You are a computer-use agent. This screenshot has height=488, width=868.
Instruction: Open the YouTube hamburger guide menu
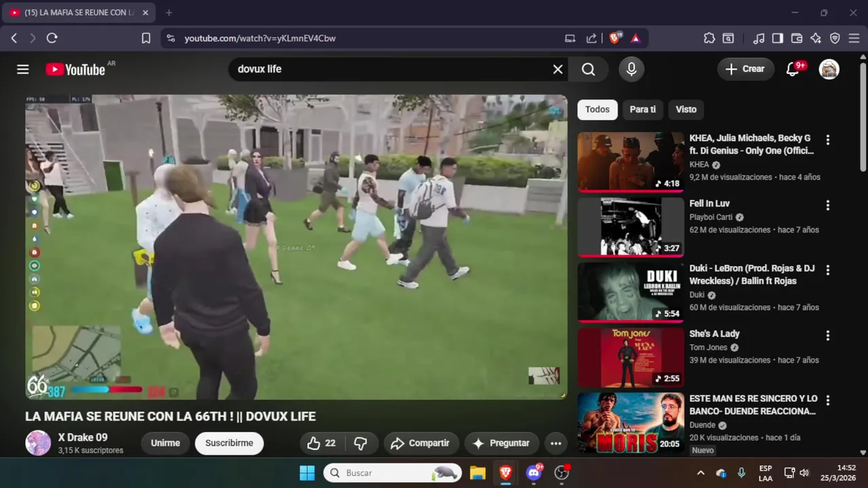point(23,69)
